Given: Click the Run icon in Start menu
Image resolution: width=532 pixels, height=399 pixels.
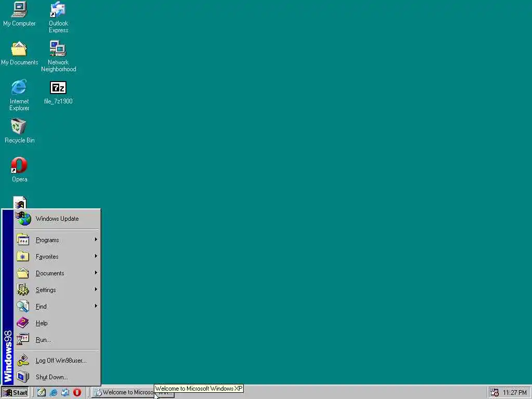Looking at the screenshot, I should 23,339.
